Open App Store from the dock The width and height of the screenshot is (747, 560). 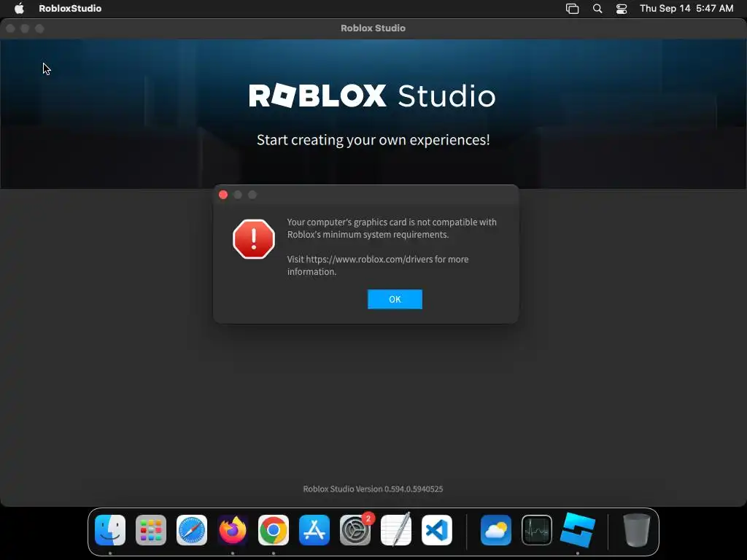point(314,530)
